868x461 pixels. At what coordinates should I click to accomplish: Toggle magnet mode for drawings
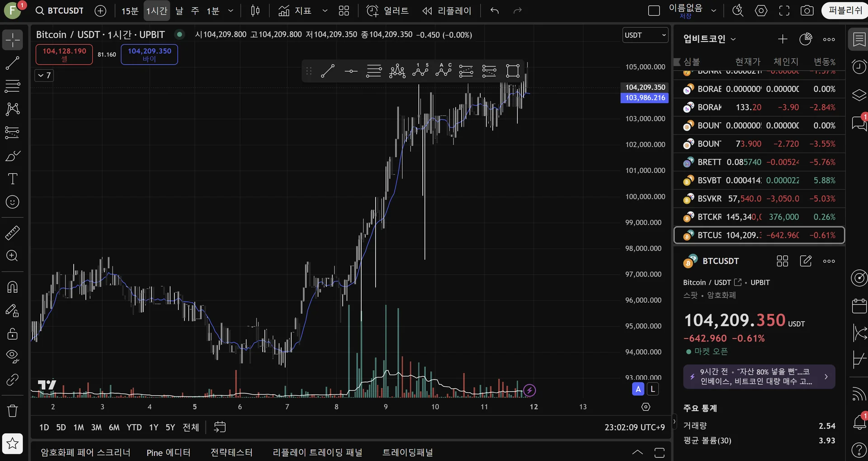pyautogui.click(x=13, y=287)
